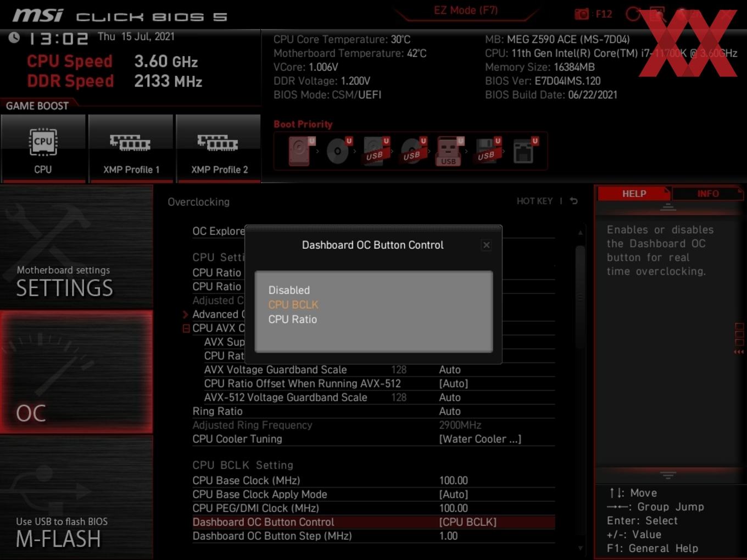Screen dimensions: 747x560
Task: Edit CPU Base Clock (MHz) value 100.00
Action: pos(453,480)
